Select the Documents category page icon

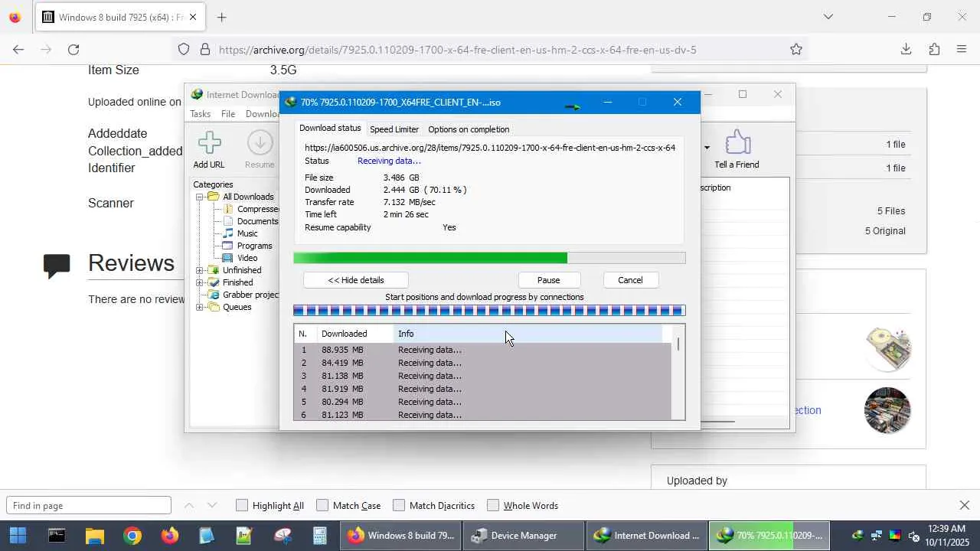228,221
